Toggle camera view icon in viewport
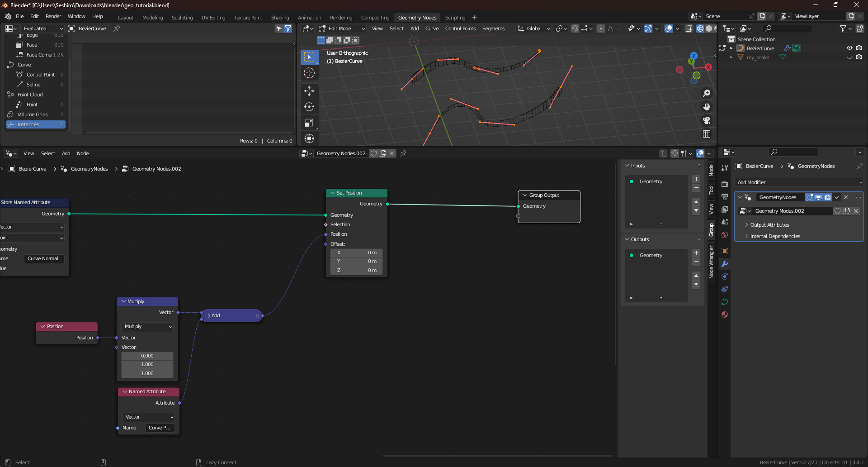Screen dimensions: 868x467 tap(707, 120)
